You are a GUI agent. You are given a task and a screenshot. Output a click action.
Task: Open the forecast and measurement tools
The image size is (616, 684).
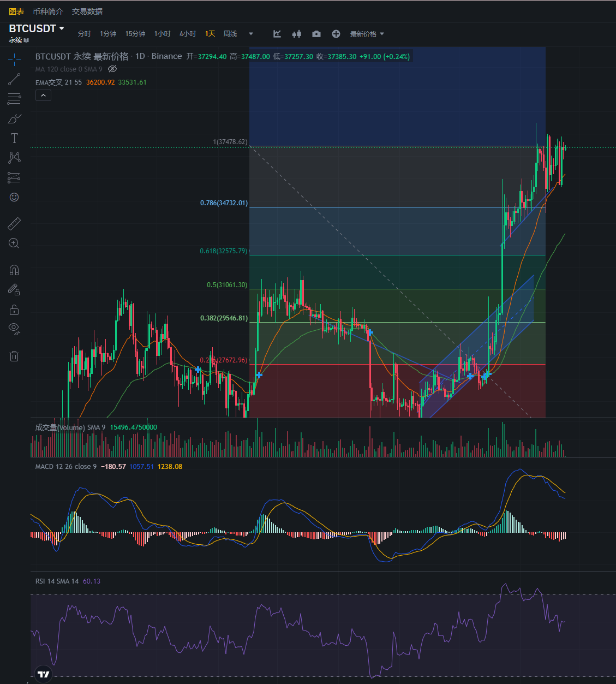14,177
